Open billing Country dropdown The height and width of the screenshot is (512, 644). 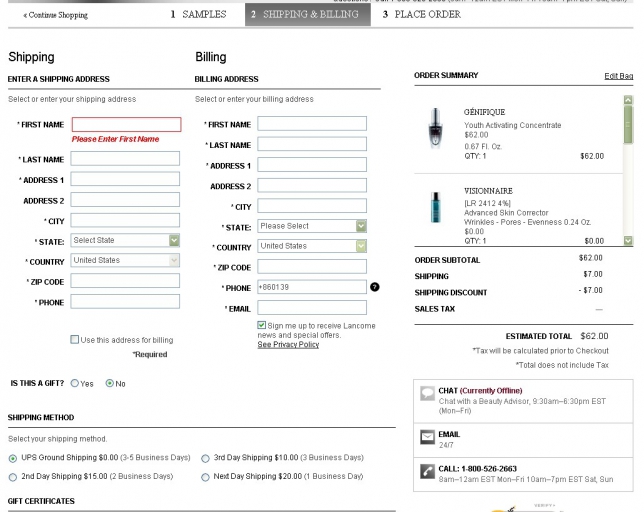coord(312,246)
